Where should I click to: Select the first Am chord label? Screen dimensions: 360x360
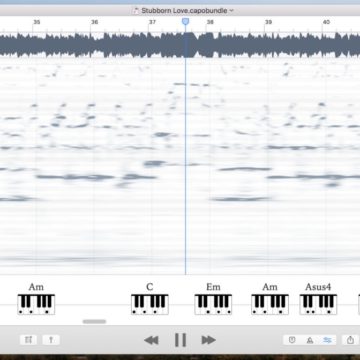pos(36,287)
